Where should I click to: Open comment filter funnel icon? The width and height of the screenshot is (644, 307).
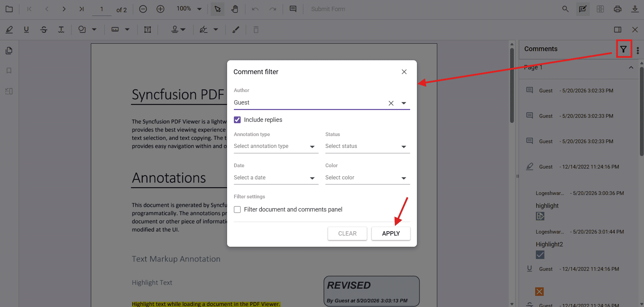tap(624, 49)
